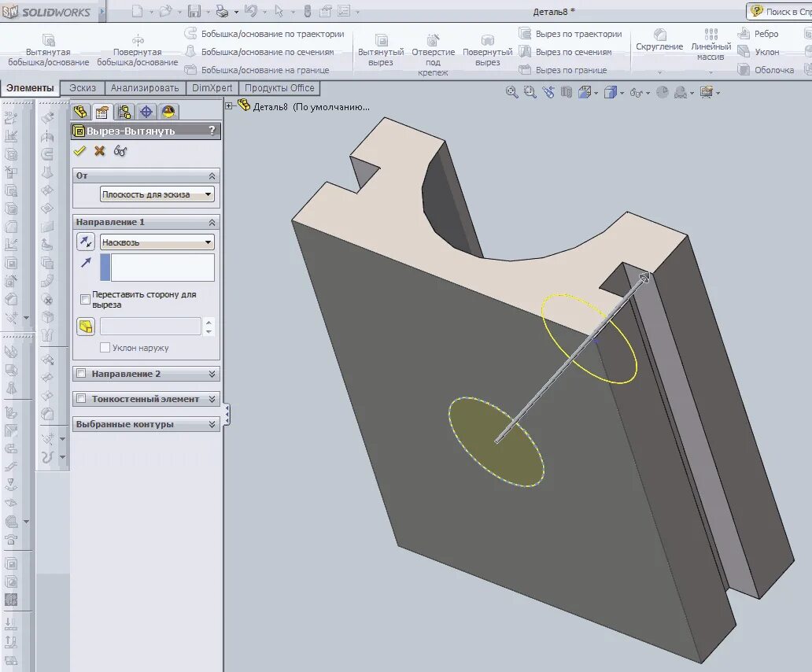The image size is (812, 672).
Task: Click Повернутая бобышка/основание tool
Action: pos(138,50)
